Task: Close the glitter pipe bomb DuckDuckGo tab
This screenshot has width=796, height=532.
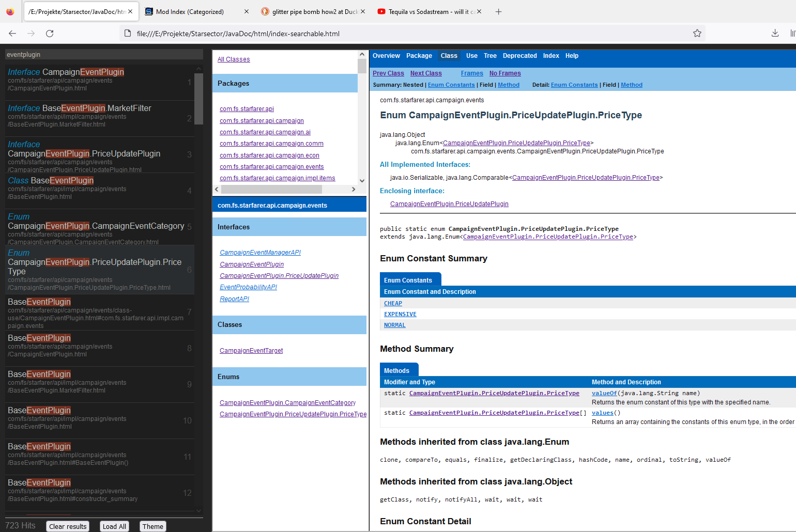Action: 363,11
